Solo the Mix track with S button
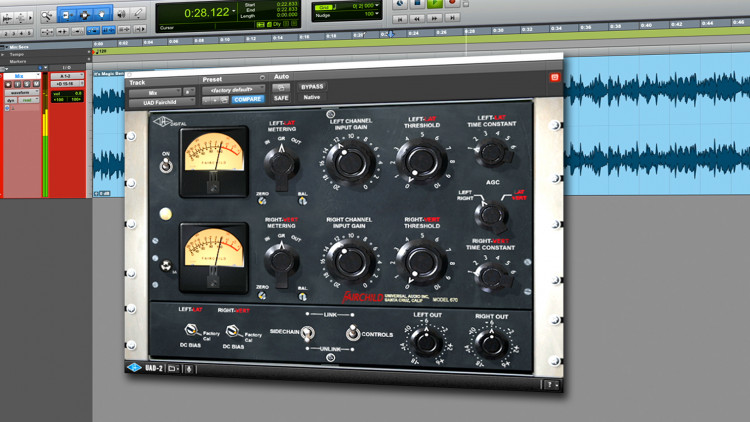Image resolution: width=750 pixels, height=422 pixels. click(x=27, y=84)
